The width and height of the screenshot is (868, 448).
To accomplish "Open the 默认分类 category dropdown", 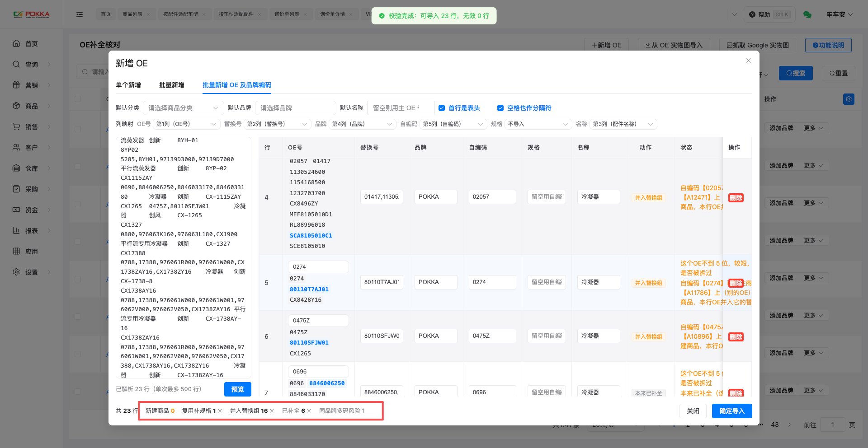I will click(183, 108).
